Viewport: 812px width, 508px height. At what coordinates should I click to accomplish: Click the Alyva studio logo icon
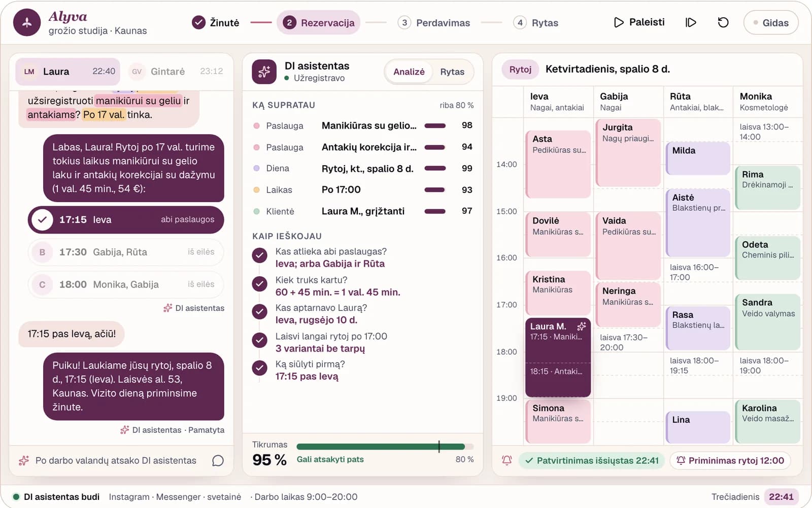point(27,22)
